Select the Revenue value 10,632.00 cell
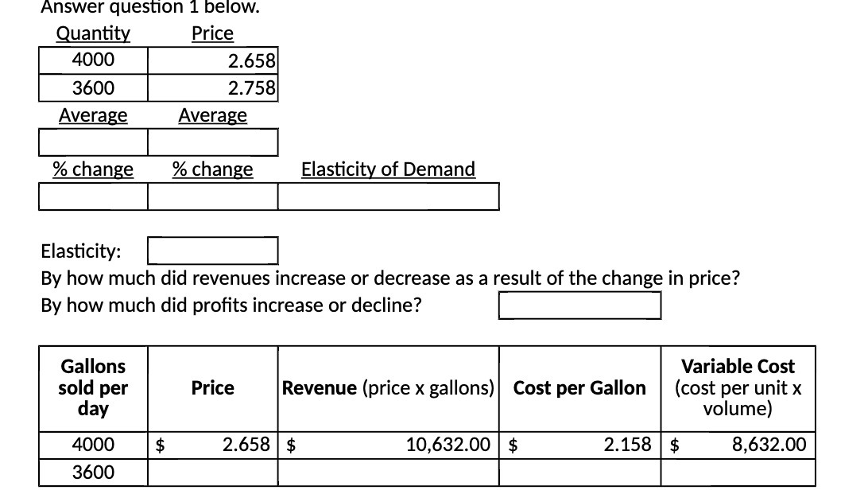The image size is (868, 494). (388, 445)
